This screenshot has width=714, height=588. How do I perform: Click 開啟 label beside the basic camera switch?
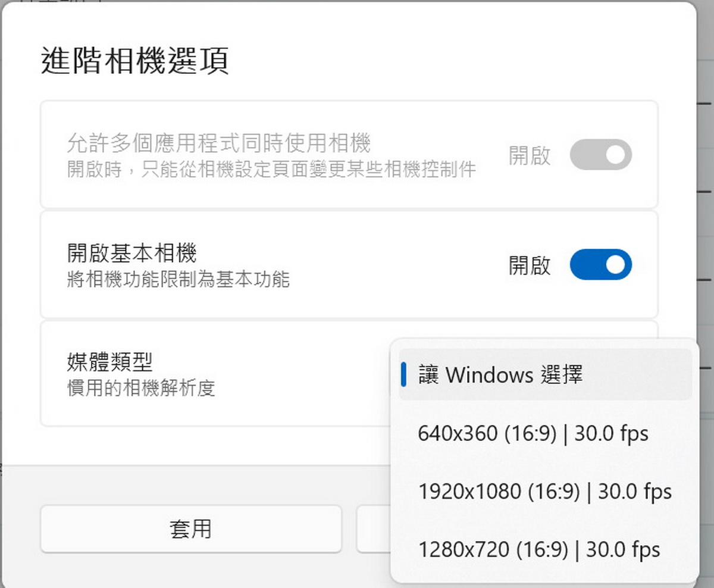tap(530, 265)
